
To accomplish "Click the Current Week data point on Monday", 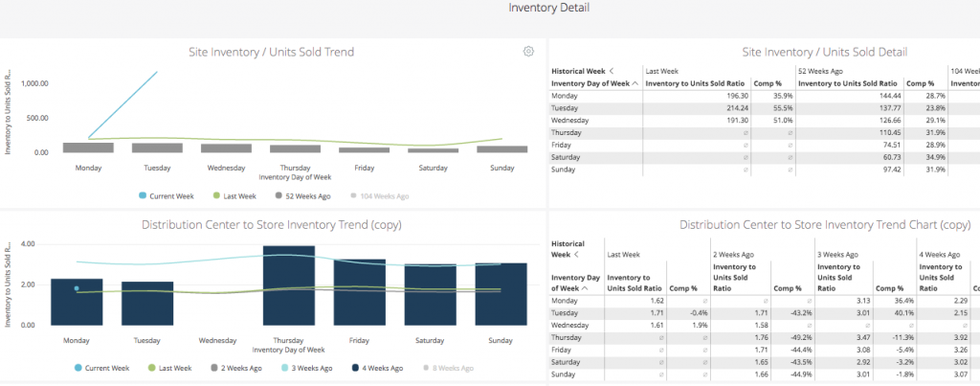I will [x=77, y=288].
